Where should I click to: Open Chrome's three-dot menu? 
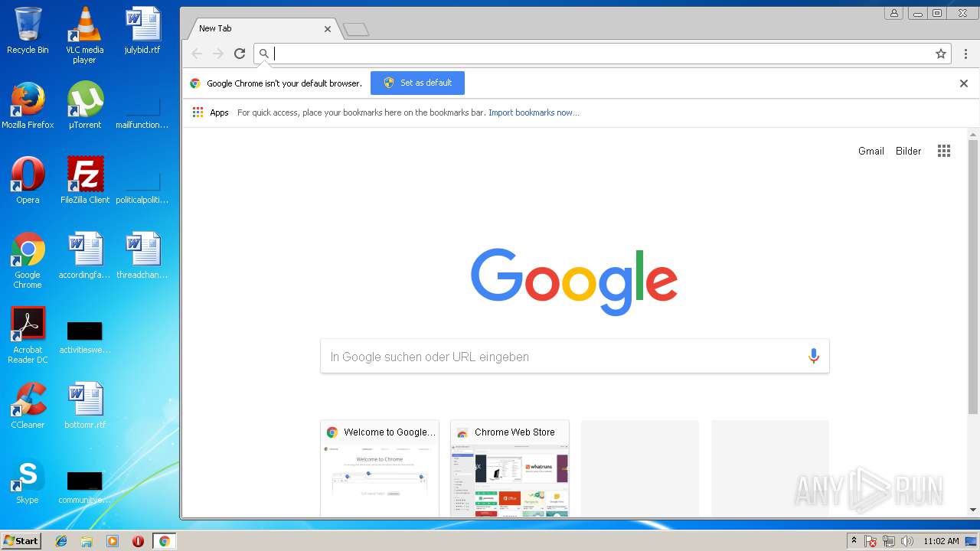point(965,54)
